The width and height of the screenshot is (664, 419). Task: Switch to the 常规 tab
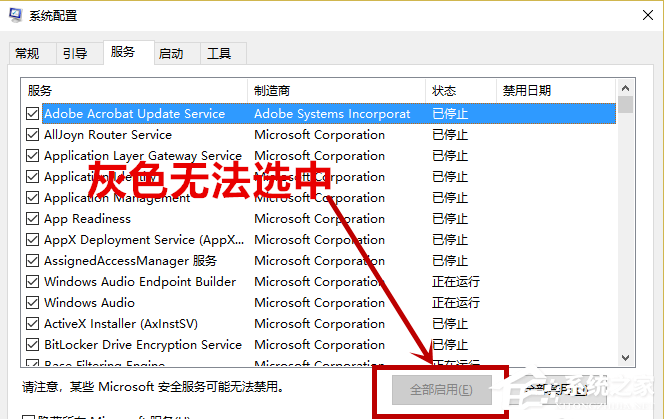tap(28, 53)
